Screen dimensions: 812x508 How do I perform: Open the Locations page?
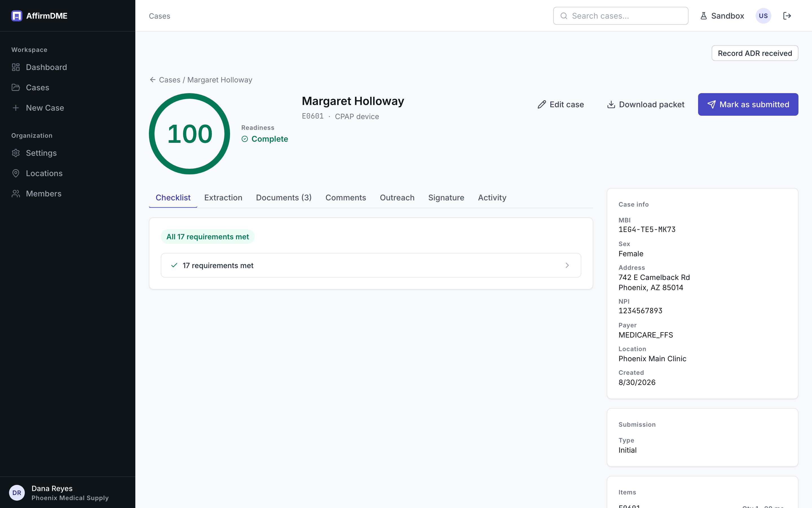pos(37,173)
